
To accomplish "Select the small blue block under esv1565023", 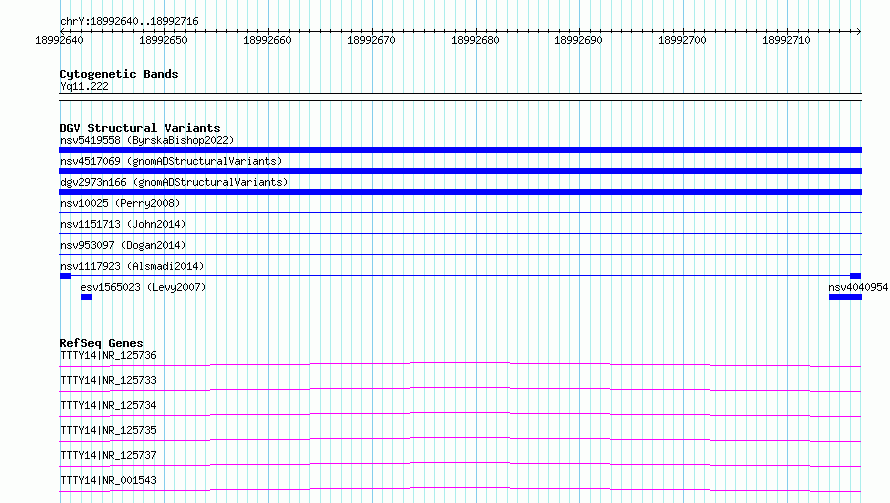I will (86, 297).
